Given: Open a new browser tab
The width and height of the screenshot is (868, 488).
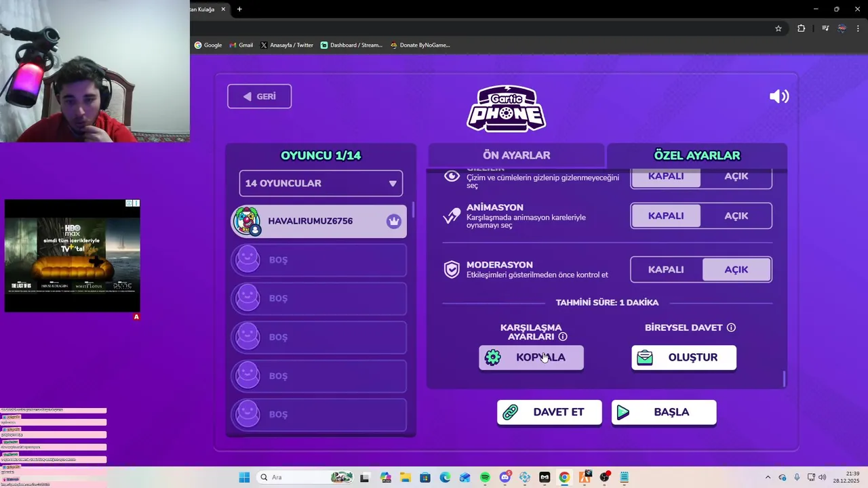Looking at the screenshot, I should [239, 9].
